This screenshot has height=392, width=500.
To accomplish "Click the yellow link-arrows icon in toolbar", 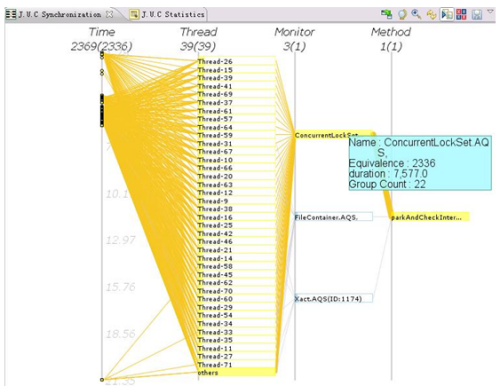I will tap(431, 14).
